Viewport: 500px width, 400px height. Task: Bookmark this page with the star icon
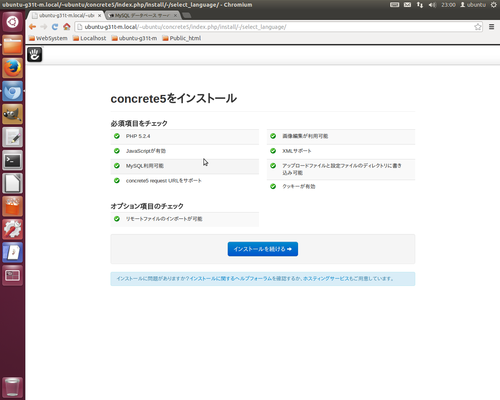(478, 27)
